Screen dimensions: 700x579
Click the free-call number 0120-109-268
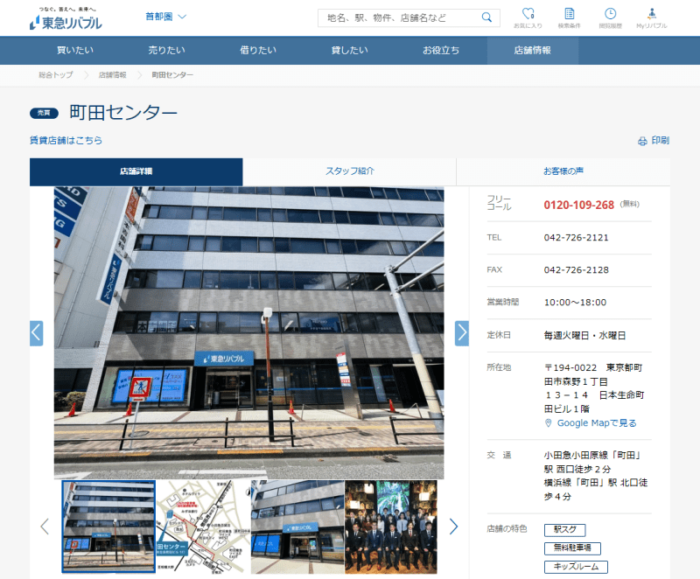click(x=579, y=205)
